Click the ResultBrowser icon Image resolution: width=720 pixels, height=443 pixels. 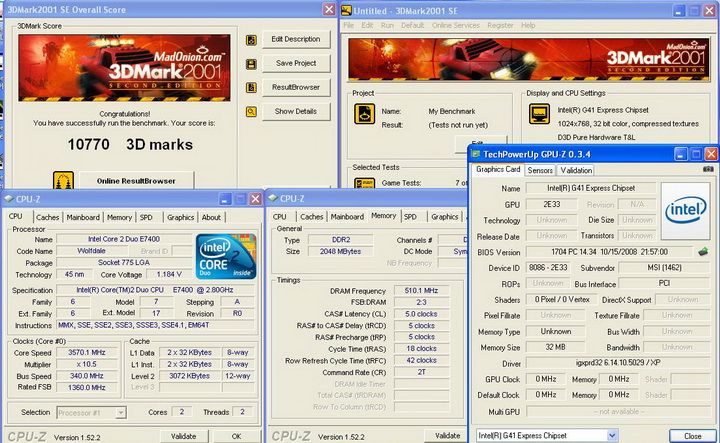251,87
